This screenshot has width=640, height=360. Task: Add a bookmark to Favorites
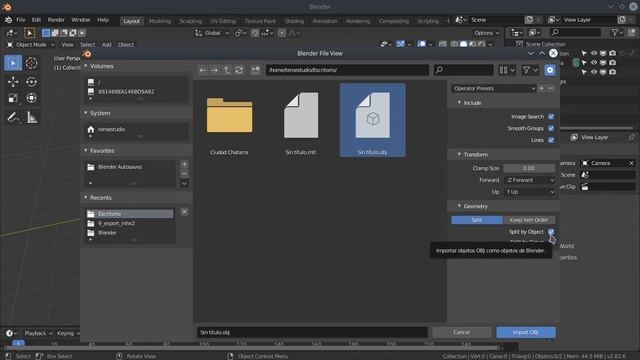coord(184,164)
